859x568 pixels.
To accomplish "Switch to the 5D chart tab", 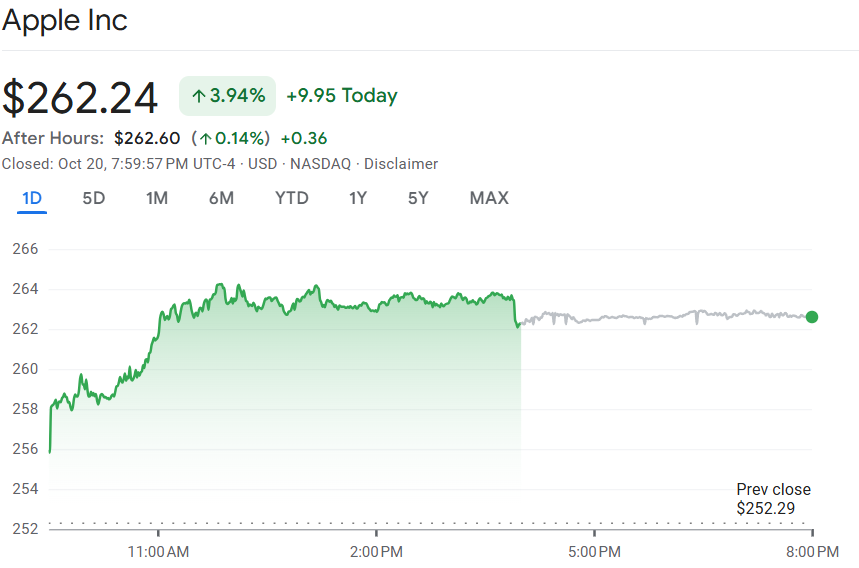I will 93,198.
